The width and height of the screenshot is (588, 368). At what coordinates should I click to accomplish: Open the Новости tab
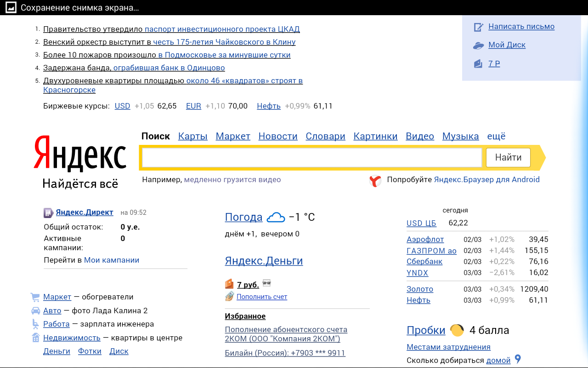click(x=278, y=136)
